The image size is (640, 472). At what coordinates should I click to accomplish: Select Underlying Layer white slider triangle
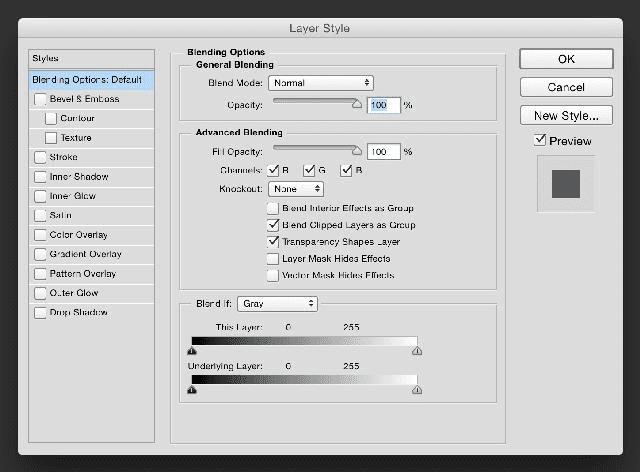(x=417, y=390)
